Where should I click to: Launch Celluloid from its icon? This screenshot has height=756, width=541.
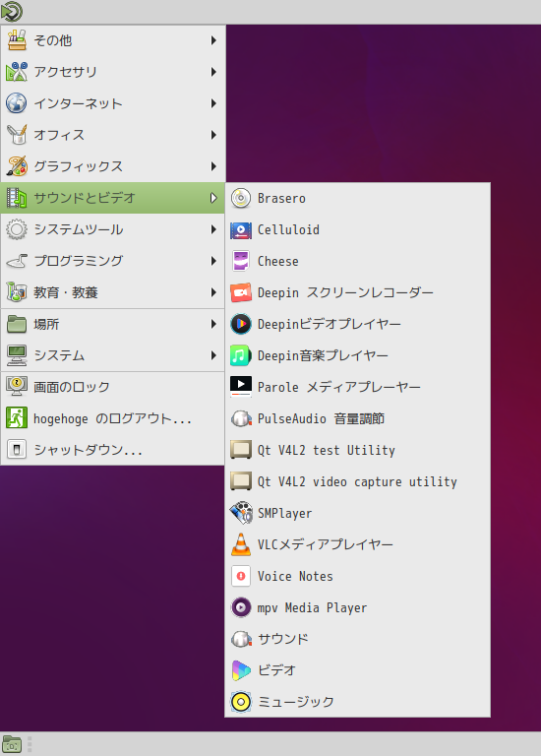point(241,230)
